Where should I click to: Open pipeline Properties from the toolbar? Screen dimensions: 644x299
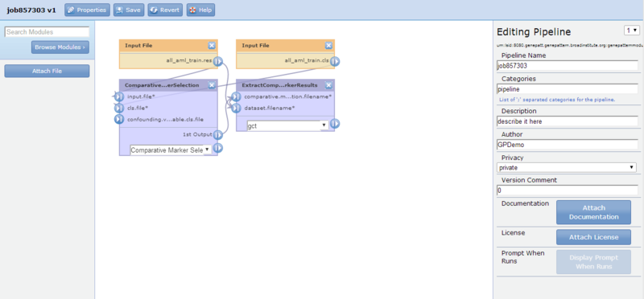click(87, 10)
